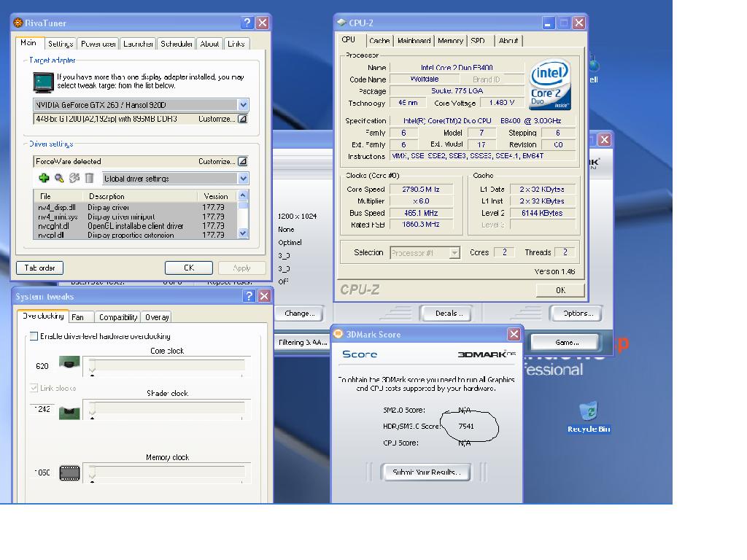
Task: Expand the NVIDIA GeForce GTX 260 adapter dropdown
Action: 243,105
